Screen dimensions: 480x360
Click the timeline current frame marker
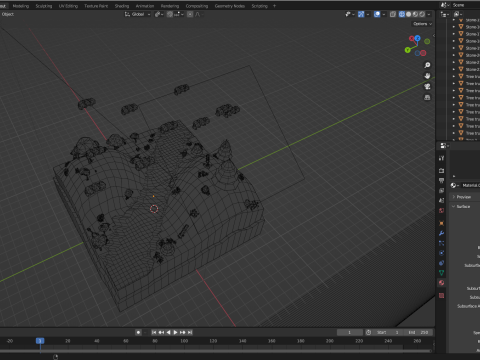[x=40, y=341]
